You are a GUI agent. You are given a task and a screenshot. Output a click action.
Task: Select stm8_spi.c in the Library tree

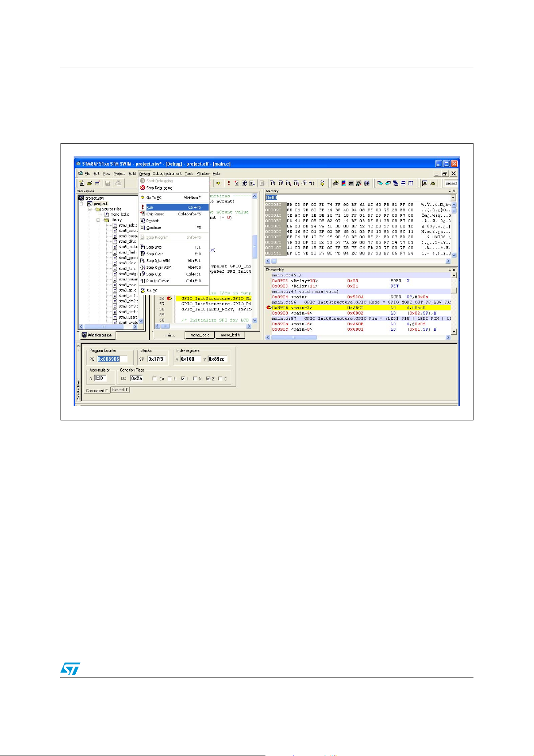click(x=128, y=290)
